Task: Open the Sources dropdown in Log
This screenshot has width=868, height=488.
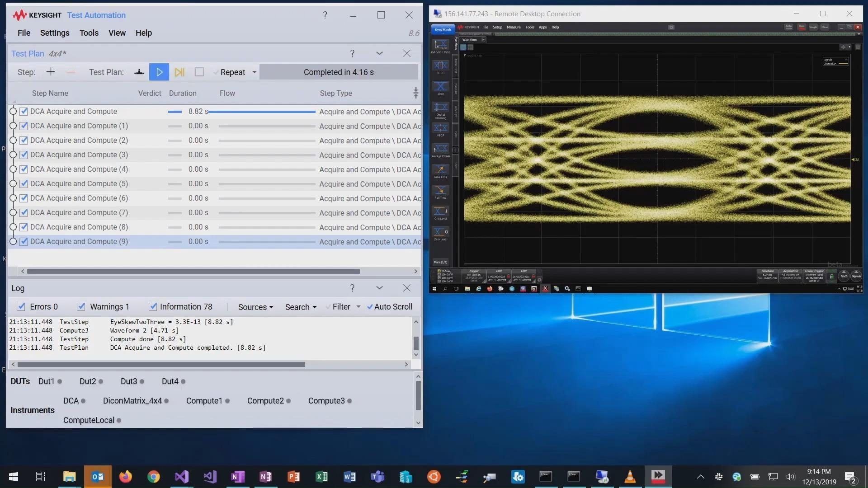Action: (255, 307)
